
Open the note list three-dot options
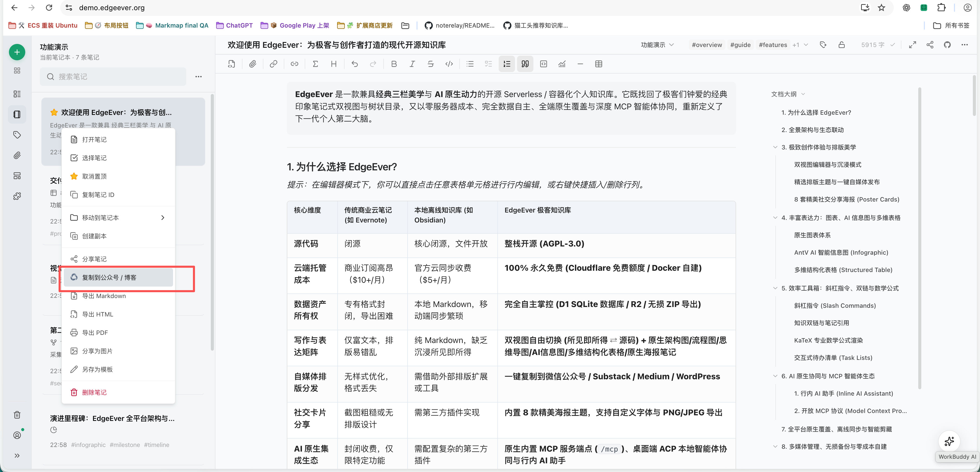point(199,77)
